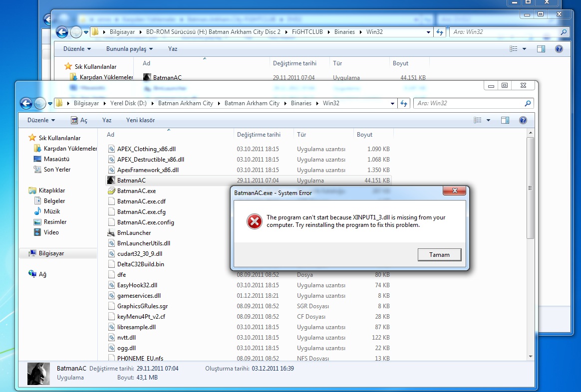Create new folder with Yeni klasör
This screenshot has width=581, height=392.
[x=140, y=120]
